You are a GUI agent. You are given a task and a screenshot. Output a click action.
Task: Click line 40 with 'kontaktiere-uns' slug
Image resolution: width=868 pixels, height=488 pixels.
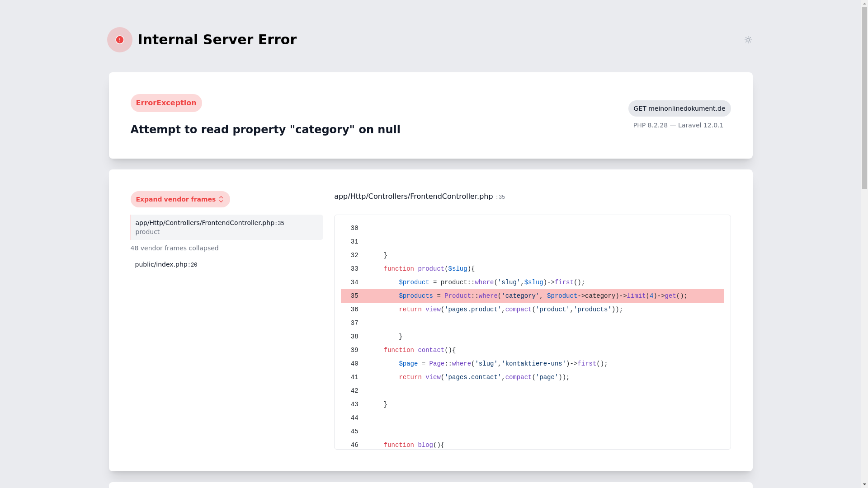point(532,364)
